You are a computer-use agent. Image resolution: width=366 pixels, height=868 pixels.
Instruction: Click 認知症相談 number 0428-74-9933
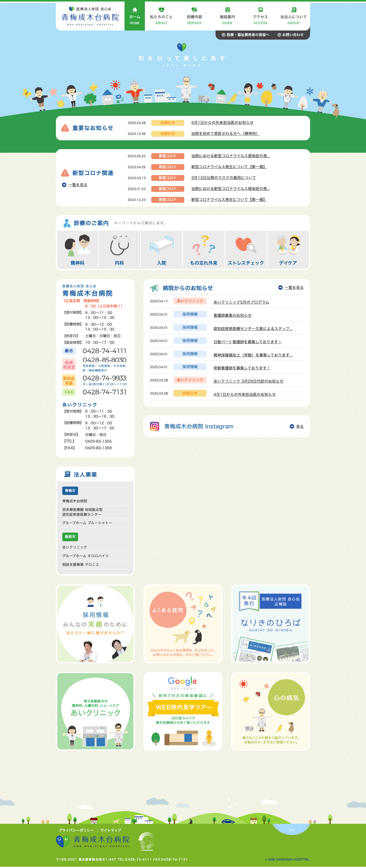click(x=104, y=378)
